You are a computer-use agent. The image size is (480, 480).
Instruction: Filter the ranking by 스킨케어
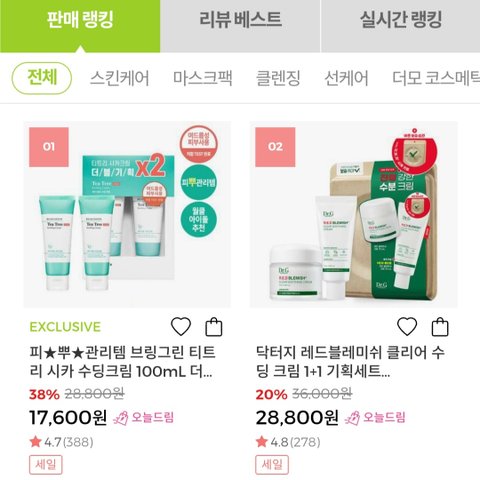click(120, 78)
